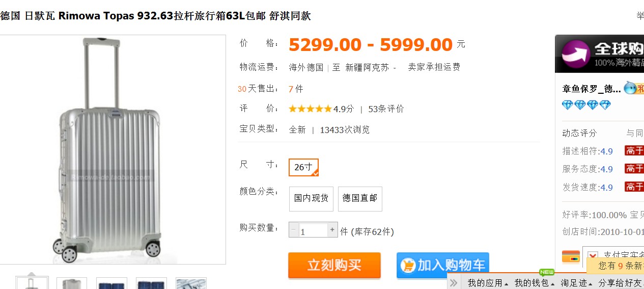
Task: Choose the 德国直邮 option
Action: click(360, 198)
